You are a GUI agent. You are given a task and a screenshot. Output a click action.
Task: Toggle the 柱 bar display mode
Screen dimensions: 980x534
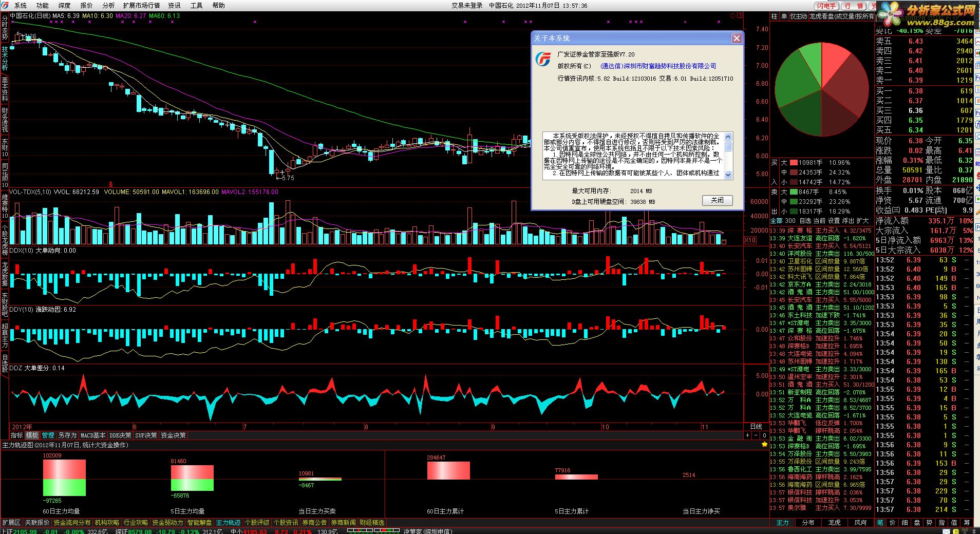774,16
